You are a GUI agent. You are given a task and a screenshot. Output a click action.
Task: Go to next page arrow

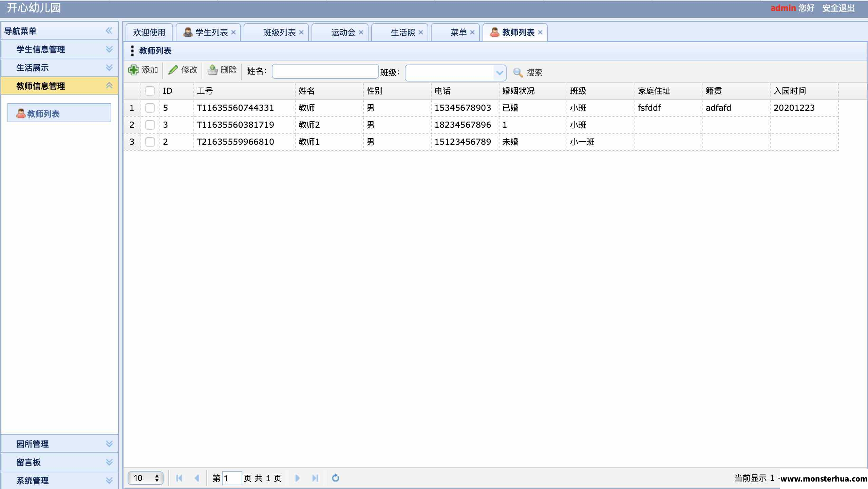tap(297, 478)
